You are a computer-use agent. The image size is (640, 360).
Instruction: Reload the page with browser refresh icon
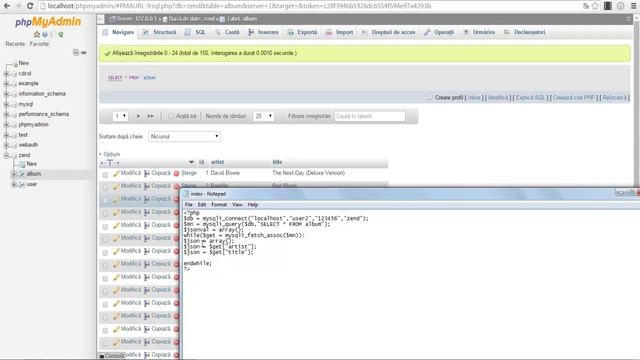point(30,6)
